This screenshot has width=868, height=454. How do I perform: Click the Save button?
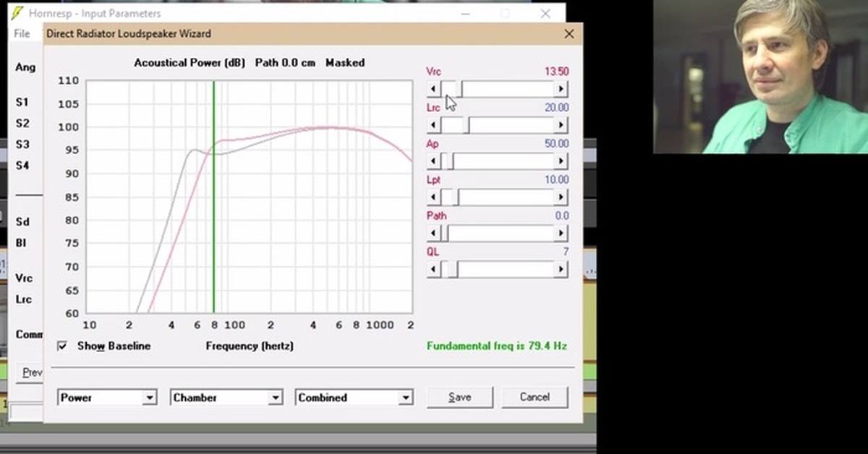(x=460, y=397)
